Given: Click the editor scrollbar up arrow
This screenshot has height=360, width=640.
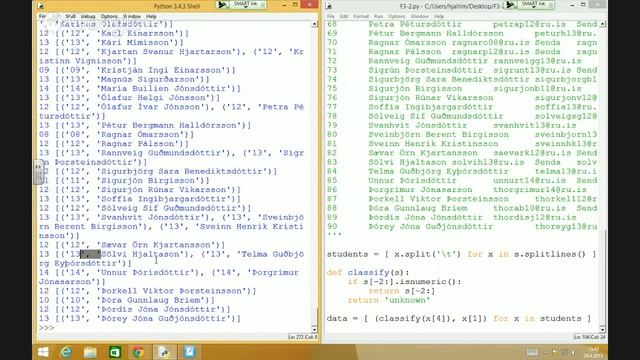Looking at the screenshot, I should click(602, 24).
